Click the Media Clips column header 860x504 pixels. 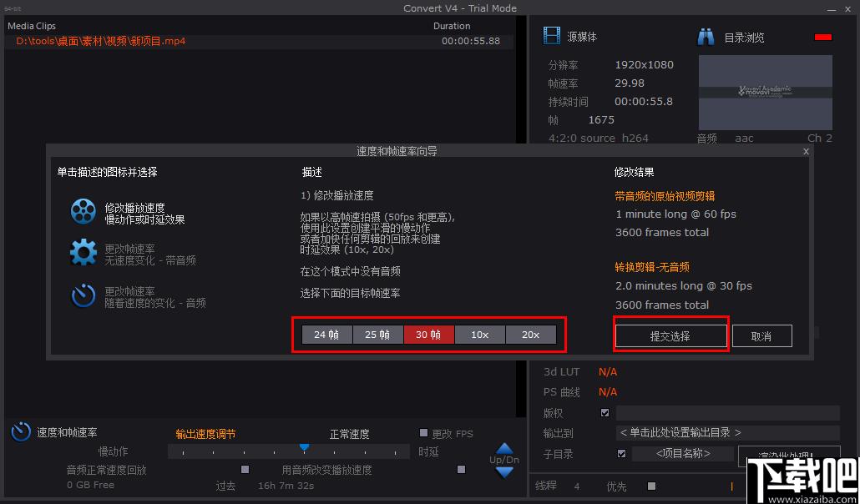[x=31, y=26]
